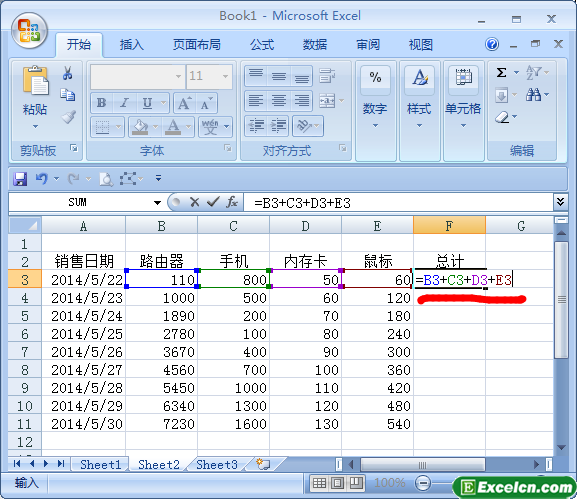
Task: Click the Fill down arrow icon
Action: pyautogui.click(x=502, y=96)
